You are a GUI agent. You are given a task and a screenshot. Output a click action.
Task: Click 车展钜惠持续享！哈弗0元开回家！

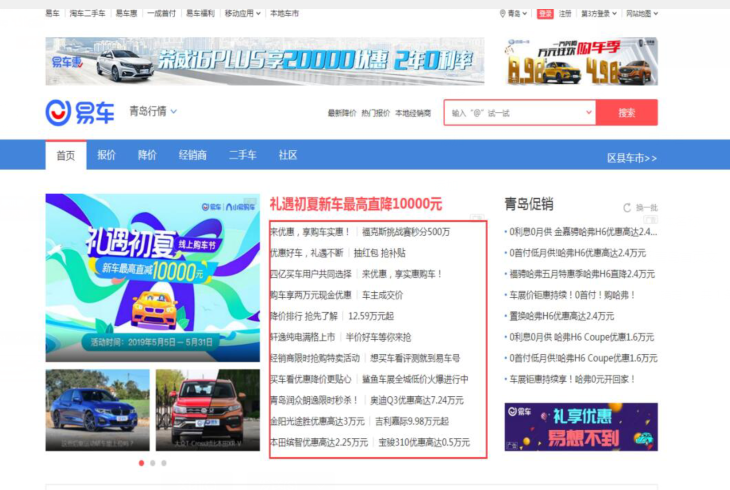click(x=572, y=379)
